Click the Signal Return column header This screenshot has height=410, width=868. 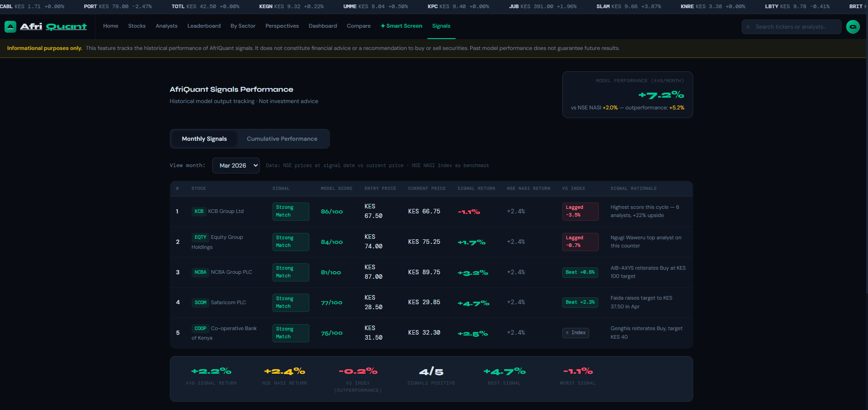click(476, 188)
